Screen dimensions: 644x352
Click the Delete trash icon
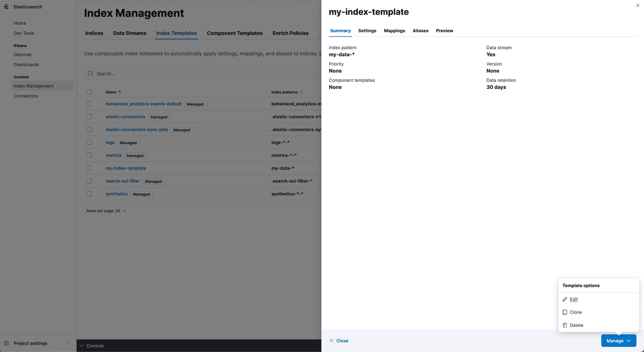pos(565,325)
